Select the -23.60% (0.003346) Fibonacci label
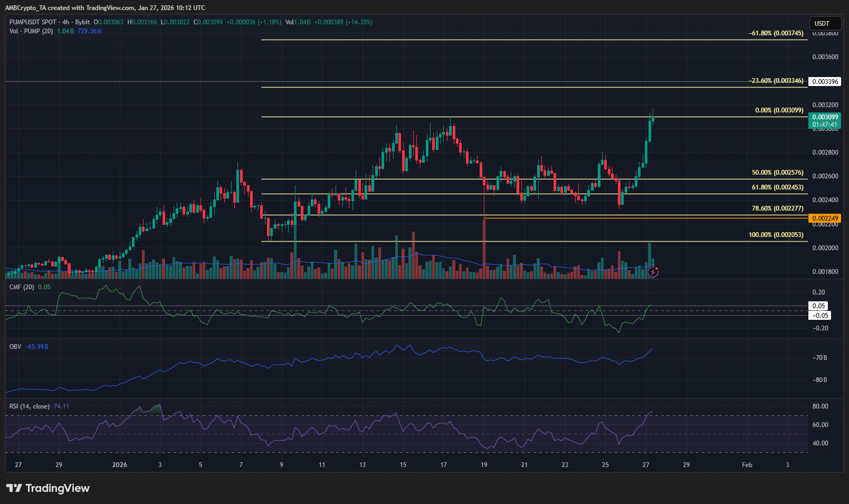 (776, 81)
